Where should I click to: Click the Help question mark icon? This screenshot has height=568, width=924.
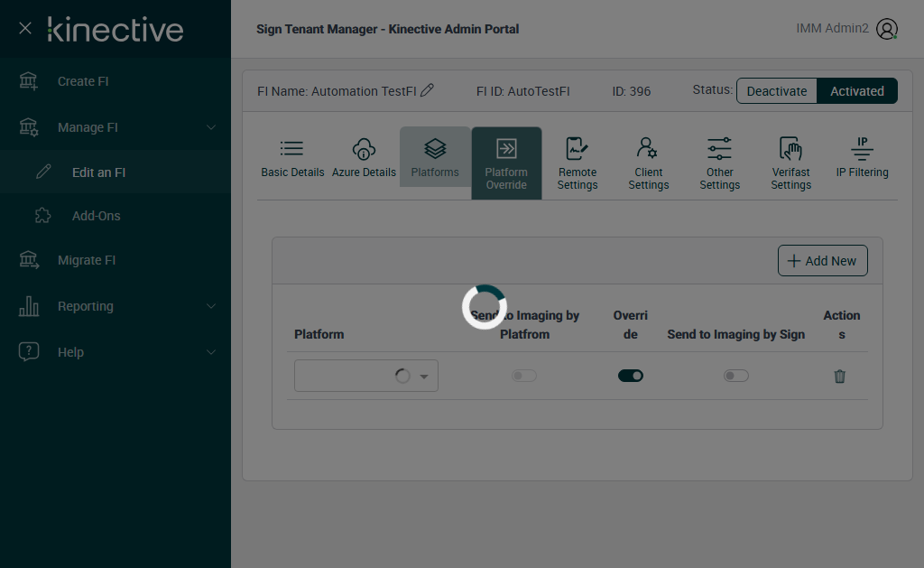(29, 351)
